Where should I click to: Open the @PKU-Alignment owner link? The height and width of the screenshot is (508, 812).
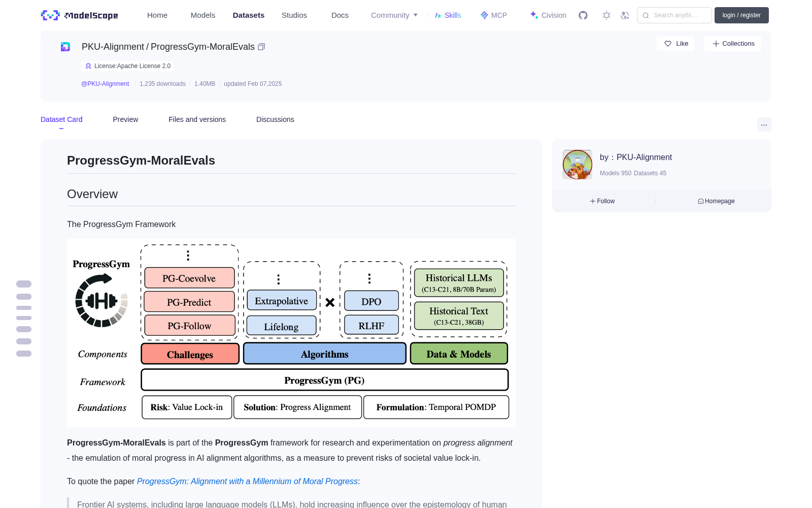(105, 84)
